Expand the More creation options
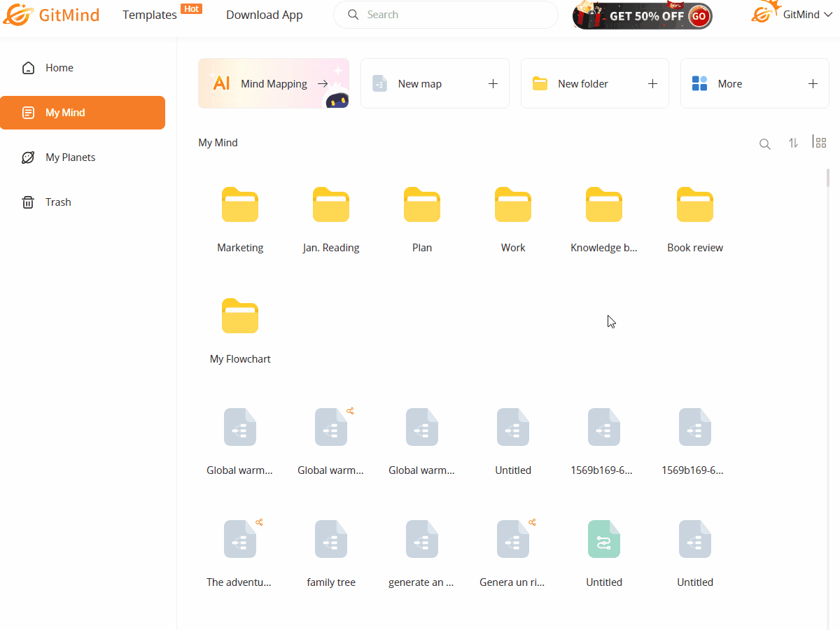This screenshot has width=840, height=630. pyautogui.click(x=754, y=83)
